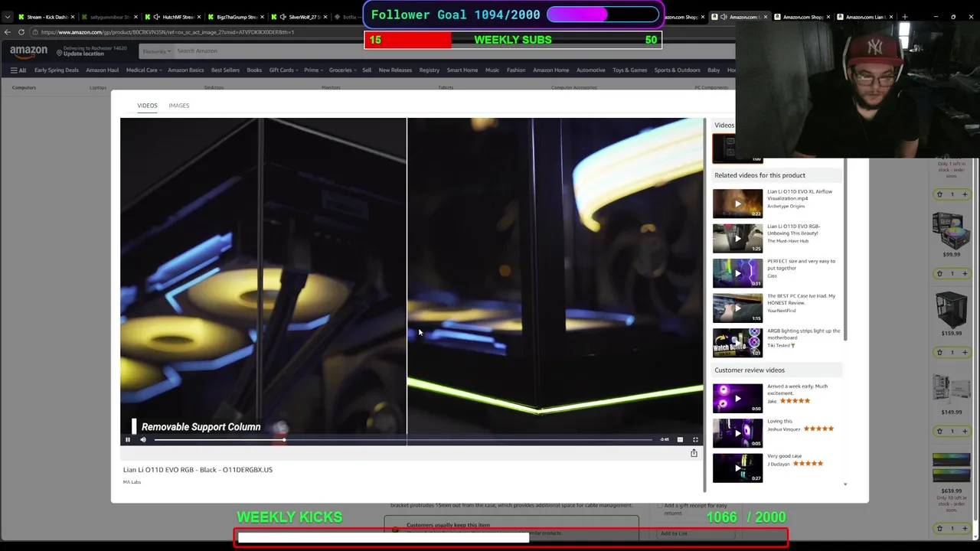
Task: Open the Sell page
Action: click(x=367, y=70)
